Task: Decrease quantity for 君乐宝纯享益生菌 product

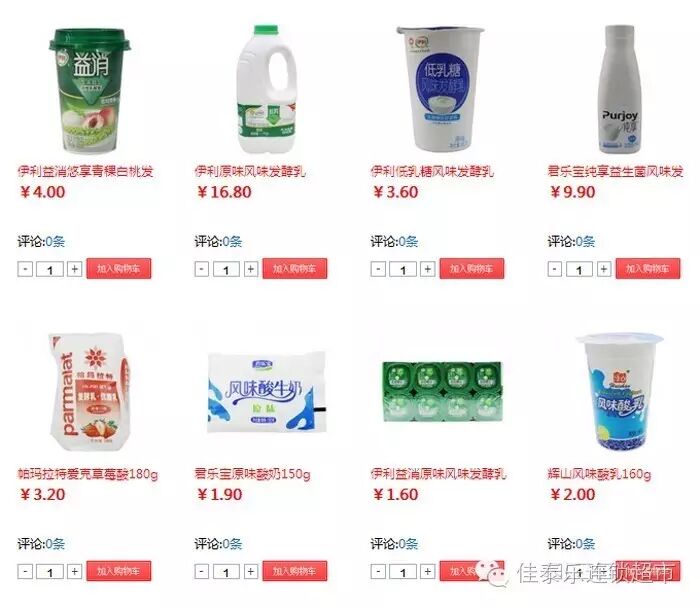Action: pyautogui.click(x=554, y=269)
